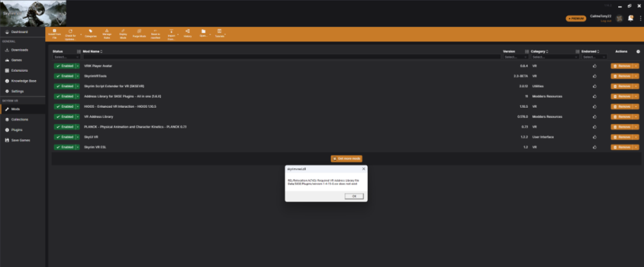The image size is (644, 267).
Task: Open Version filter Select dropdown
Action: pos(516,57)
